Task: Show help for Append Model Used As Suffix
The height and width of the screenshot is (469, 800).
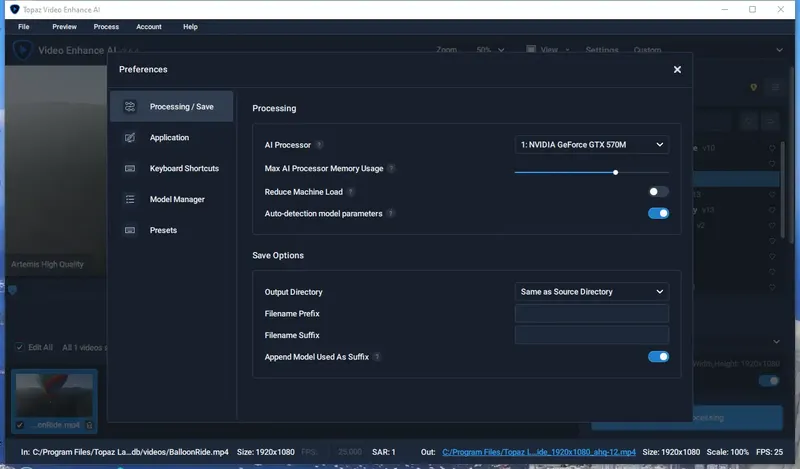Action: point(377,357)
